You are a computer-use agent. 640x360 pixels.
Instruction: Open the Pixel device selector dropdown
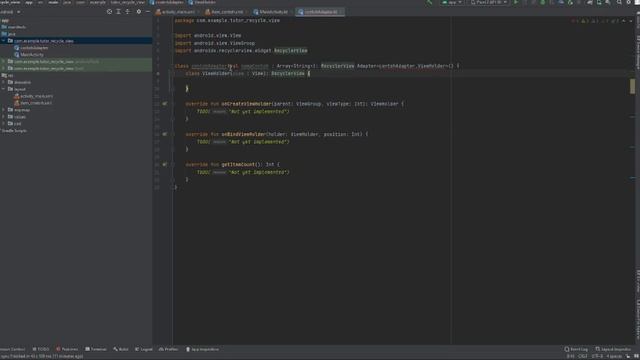click(489, 2)
